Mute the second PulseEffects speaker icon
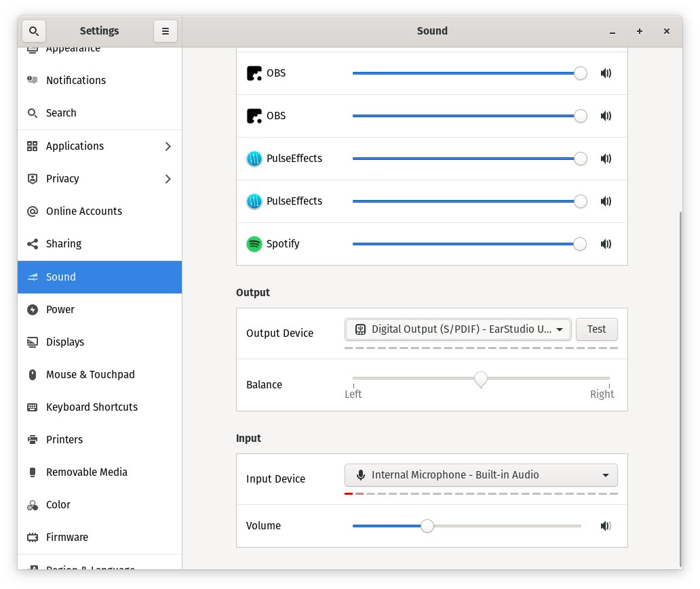Screen dimensions: 700x589 (x=605, y=201)
